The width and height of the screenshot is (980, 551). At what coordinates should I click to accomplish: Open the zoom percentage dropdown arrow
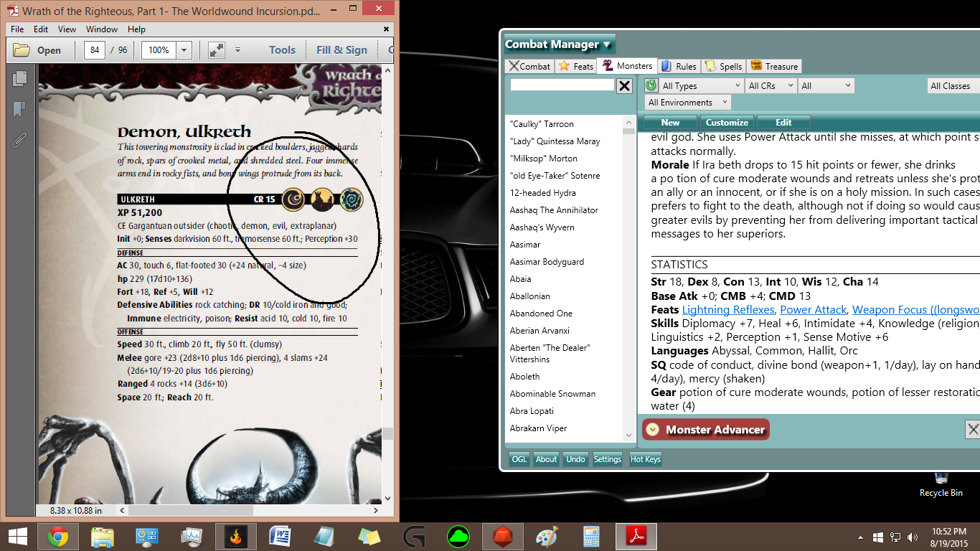[x=184, y=50]
